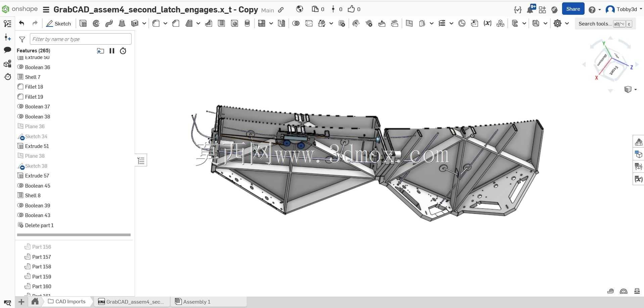The width and height of the screenshot is (644, 308).
Task: Click the External thread tool
Action: 247,23
